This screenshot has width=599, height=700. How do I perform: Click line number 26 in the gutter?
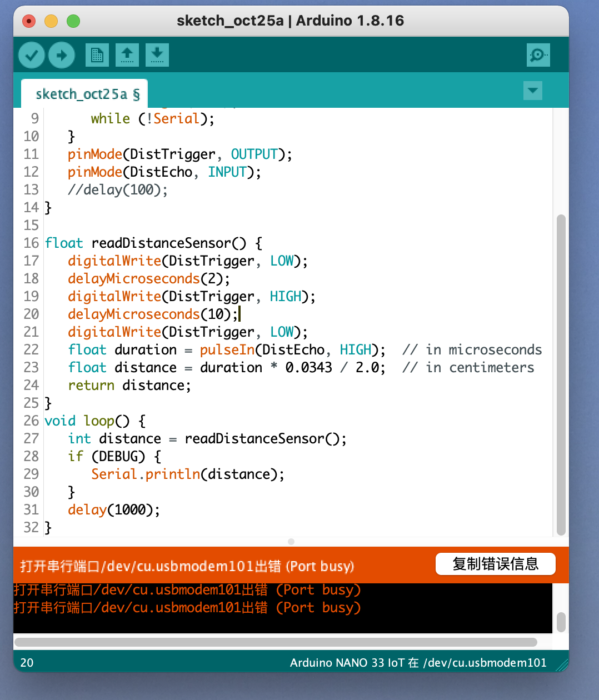(31, 421)
